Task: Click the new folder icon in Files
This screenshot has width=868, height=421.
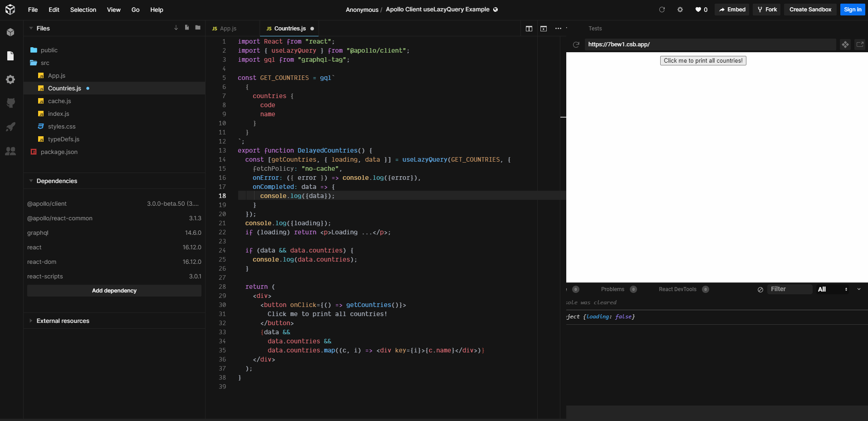Action: pos(198,28)
